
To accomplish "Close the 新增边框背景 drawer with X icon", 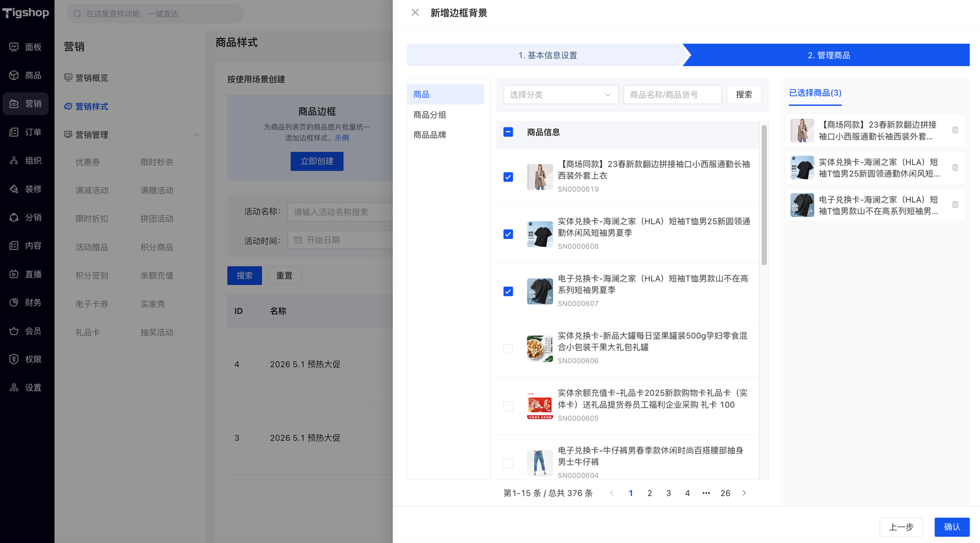I will pyautogui.click(x=415, y=13).
